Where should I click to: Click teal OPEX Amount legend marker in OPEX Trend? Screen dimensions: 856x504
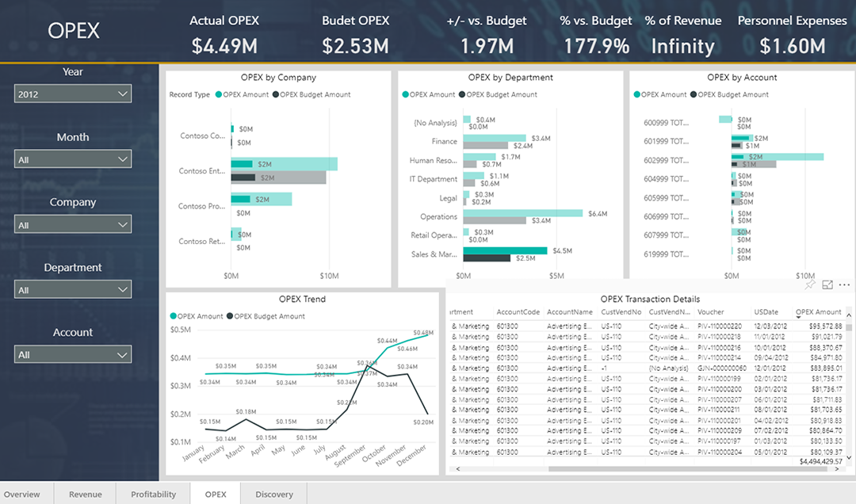[174, 316]
